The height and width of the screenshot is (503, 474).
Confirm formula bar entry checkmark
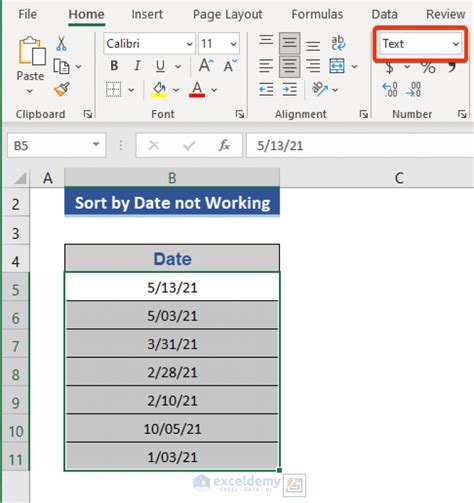189,145
